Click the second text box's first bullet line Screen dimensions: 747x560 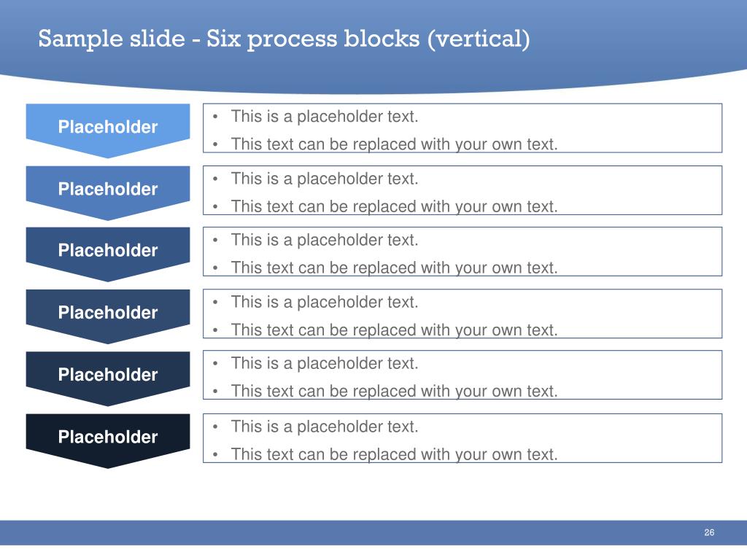pos(325,179)
